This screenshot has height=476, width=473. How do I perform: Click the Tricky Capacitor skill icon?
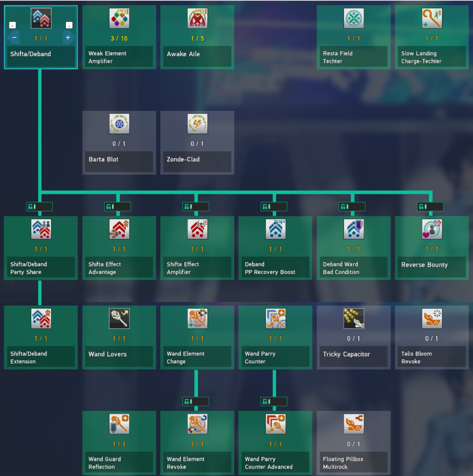tap(354, 318)
